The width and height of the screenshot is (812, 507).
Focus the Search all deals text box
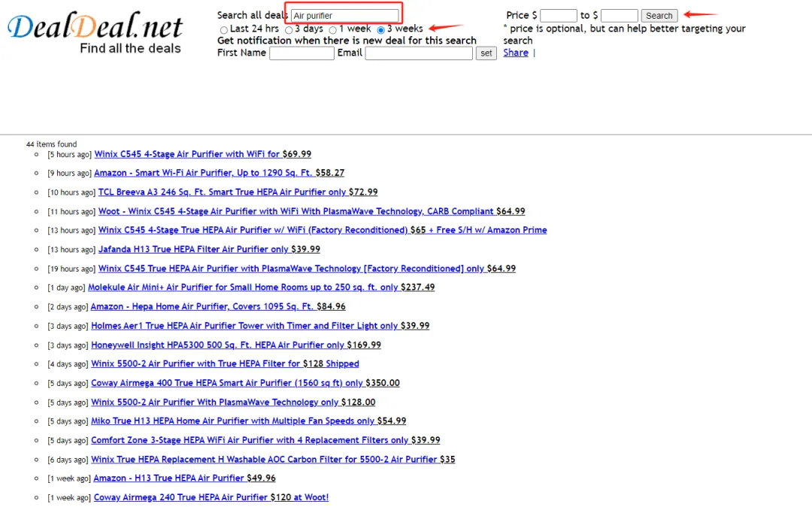345,16
